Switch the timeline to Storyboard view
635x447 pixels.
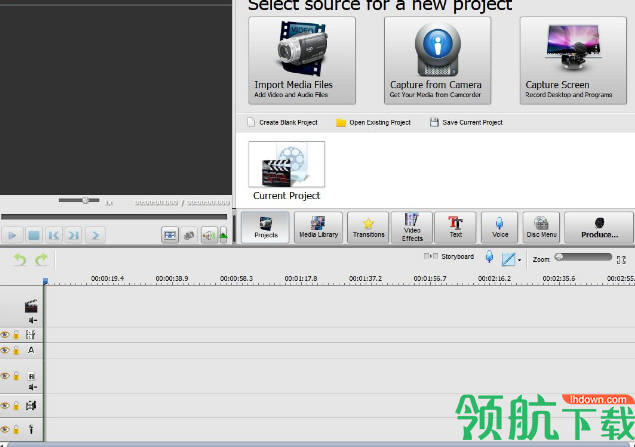[x=449, y=256]
